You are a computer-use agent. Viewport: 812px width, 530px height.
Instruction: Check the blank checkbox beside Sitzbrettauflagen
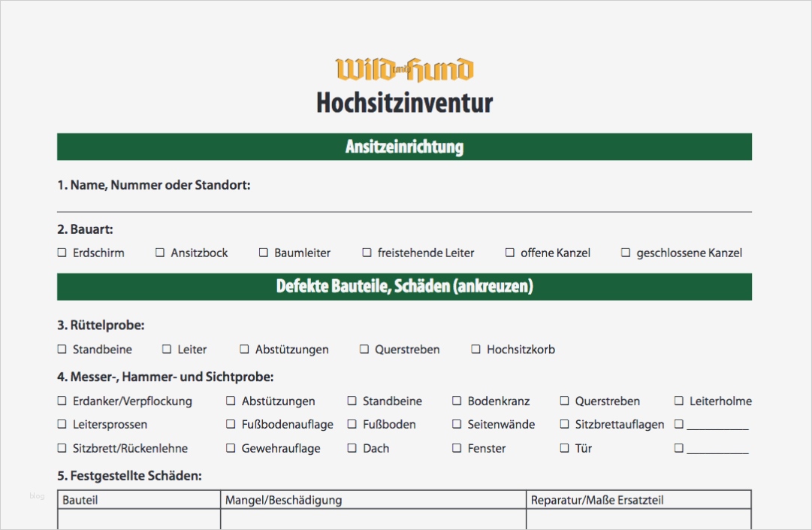(679, 424)
